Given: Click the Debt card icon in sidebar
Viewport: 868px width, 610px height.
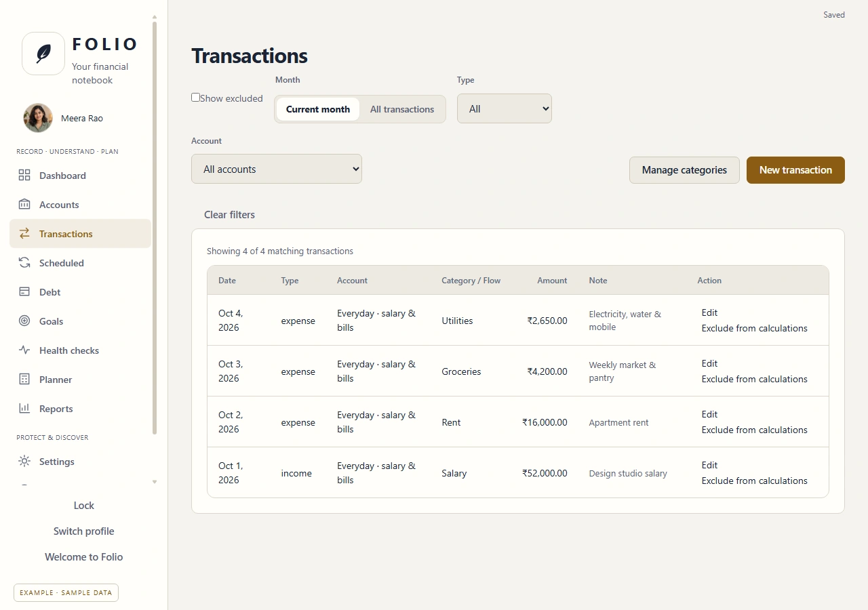Looking at the screenshot, I should click(x=24, y=292).
